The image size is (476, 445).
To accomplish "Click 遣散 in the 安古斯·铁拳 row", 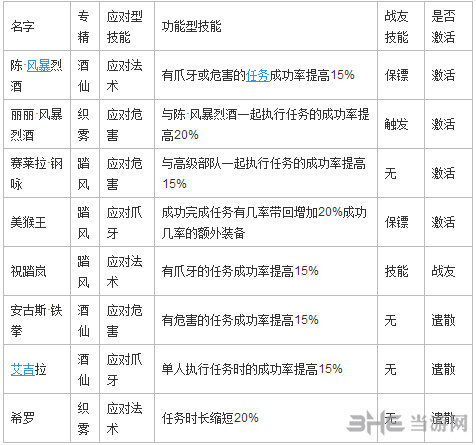I will click(x=443, y=320).
